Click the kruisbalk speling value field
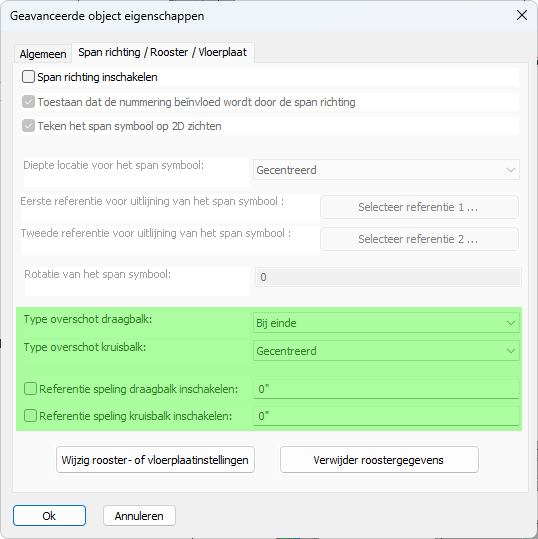Image resolution: width=538 pixels, height=539 pixels. pos(386,416)
